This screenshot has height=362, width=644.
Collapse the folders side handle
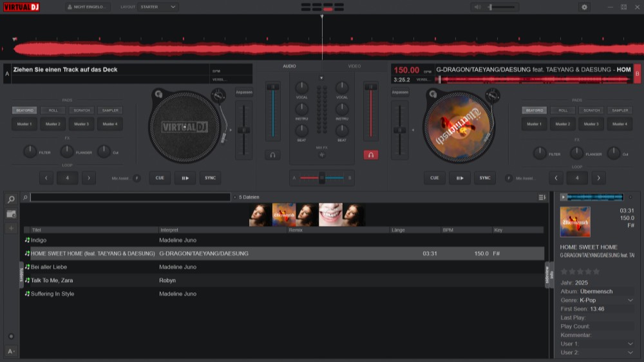(x=21, y=274)
